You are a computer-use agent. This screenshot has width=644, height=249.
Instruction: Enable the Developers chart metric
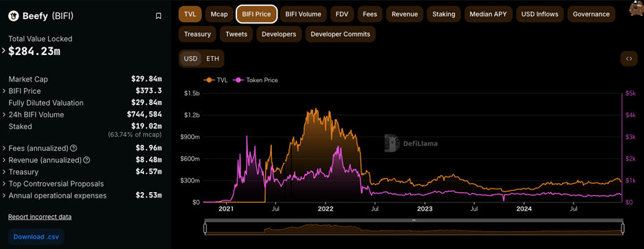pos(279,34)
